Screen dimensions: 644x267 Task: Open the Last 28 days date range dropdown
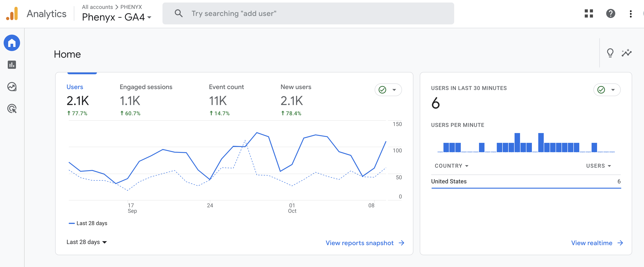87,242
